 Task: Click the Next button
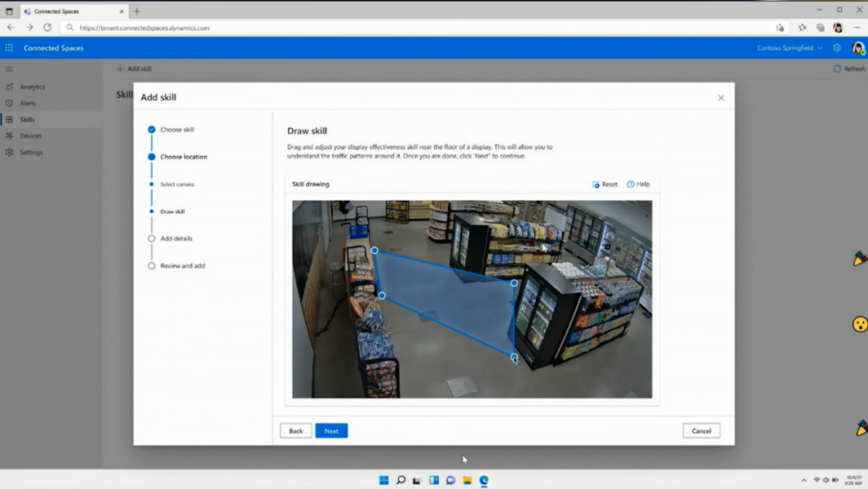331,431
